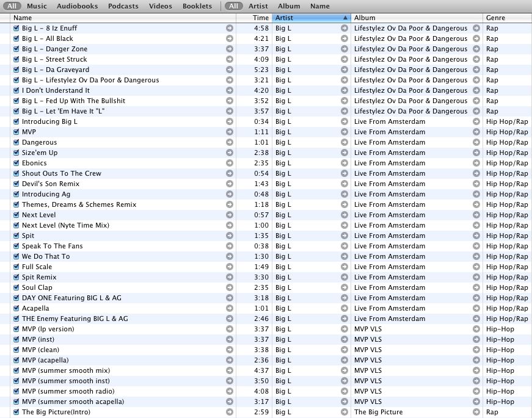
Task: Uncheck DAY ONE Featuring BIG L & AG
Action: [x=16, y=298]
